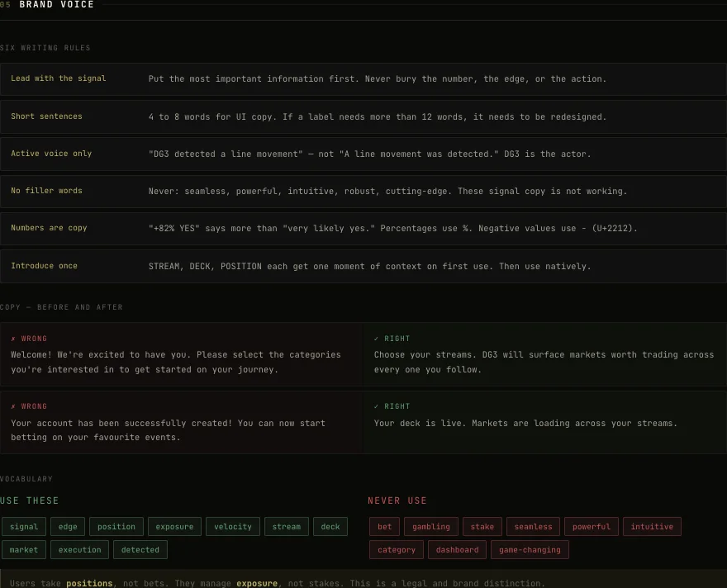Select the "edge" vocabulary chip
Image resolution: width=727 pixels, height=588 pixels.
point(68,526)
